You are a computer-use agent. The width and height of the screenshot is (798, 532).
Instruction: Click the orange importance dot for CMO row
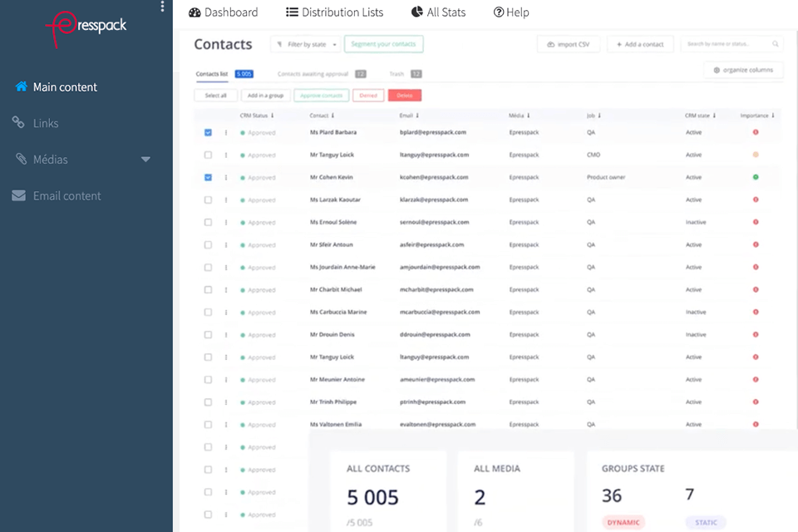[756, 155]
